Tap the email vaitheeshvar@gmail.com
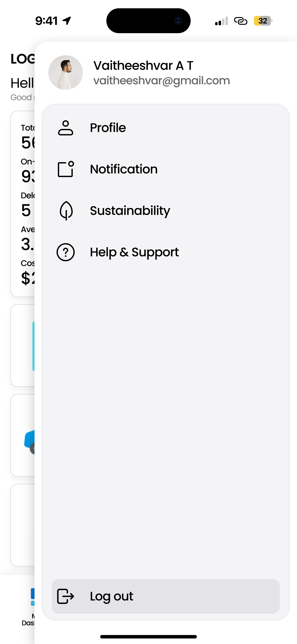The width and height of the screenshot is (297, 644). coord(161,81)
